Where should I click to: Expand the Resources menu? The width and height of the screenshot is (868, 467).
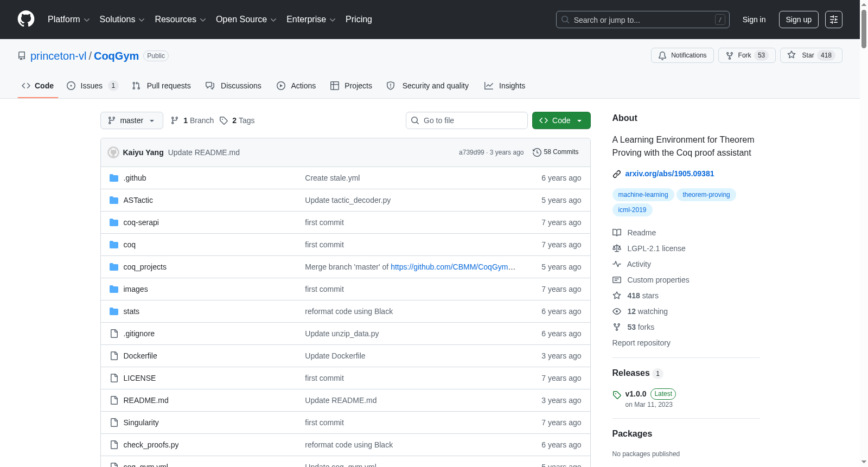(180, 20)
